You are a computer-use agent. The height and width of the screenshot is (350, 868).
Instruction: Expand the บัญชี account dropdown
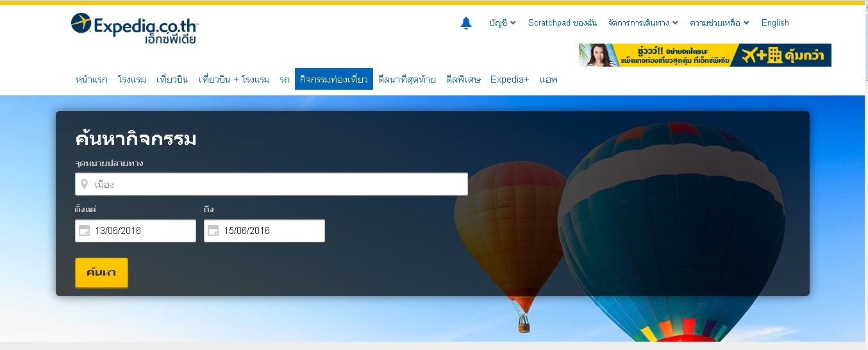(x=502, y=23)
